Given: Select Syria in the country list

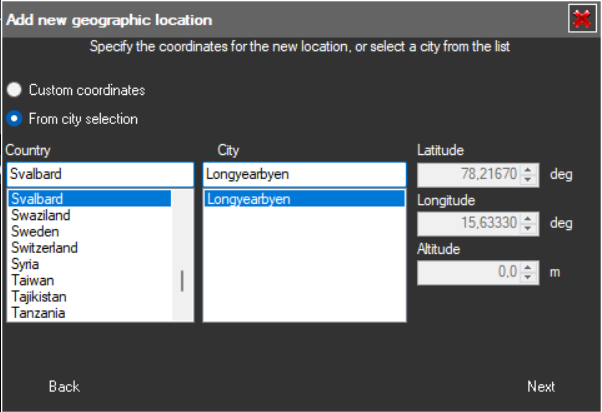Looking at the screenshot, I should coord(89,264).
